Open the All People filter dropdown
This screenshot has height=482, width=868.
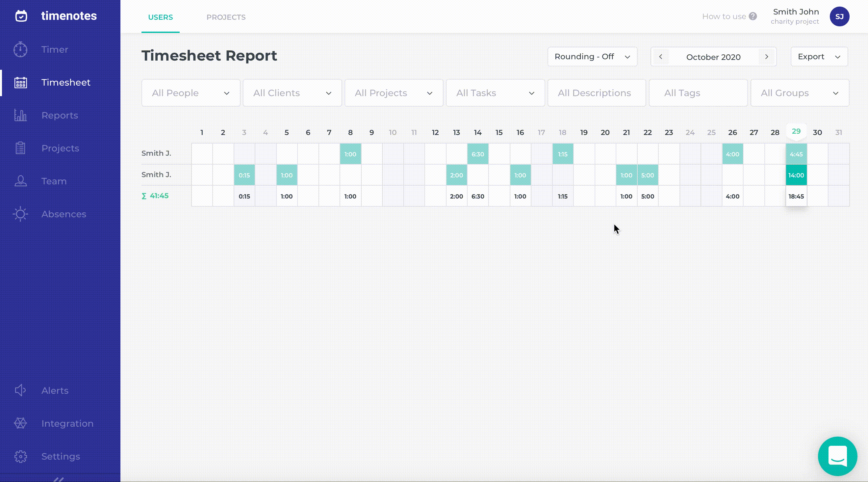(x=191, y=93)
